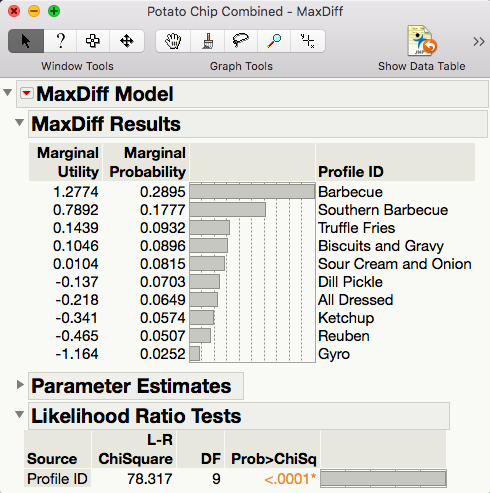490x493 pixels.
Task: Collapse the MaxDiff Results section
Action: 20,122
